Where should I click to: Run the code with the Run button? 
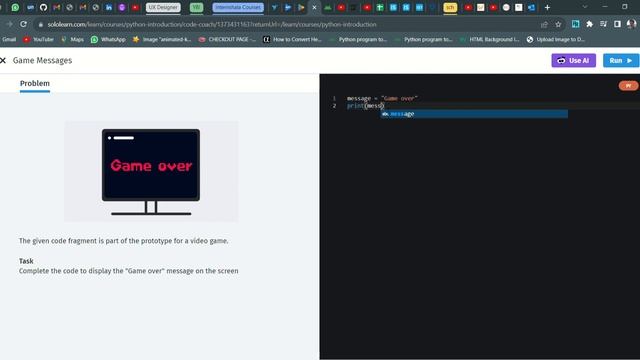pos(621,60)
